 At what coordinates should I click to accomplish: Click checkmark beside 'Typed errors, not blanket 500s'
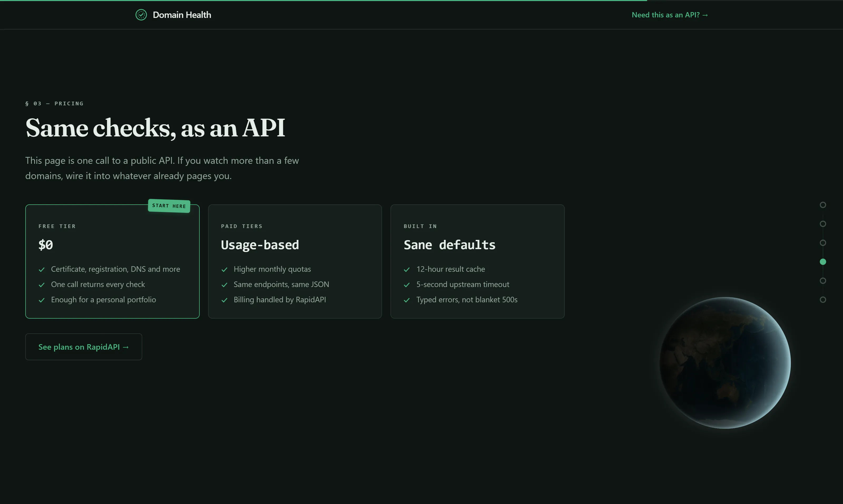pos(407,300)
